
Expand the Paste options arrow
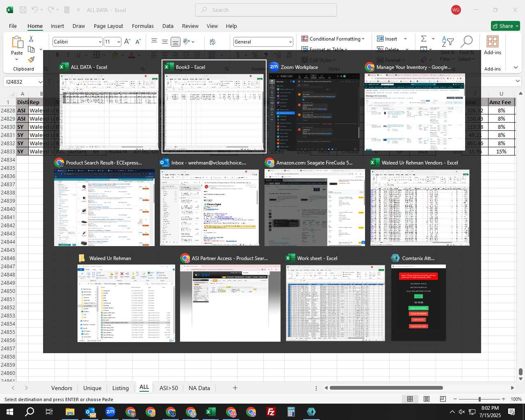(17, 59)
